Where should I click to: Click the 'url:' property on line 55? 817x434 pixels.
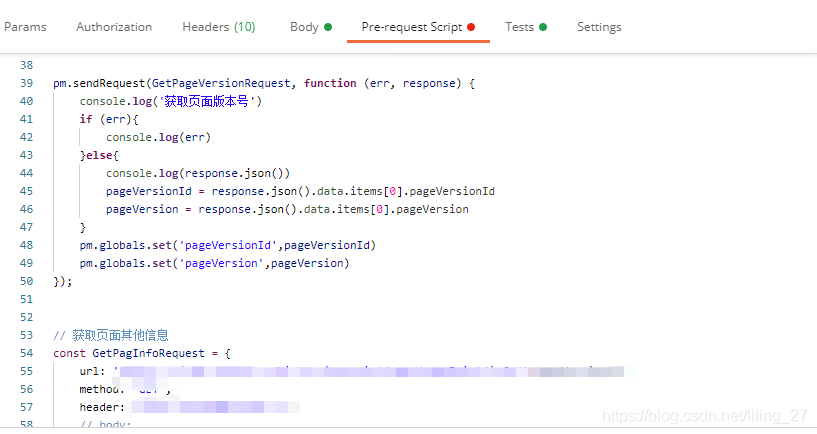(x=92, y=371)
